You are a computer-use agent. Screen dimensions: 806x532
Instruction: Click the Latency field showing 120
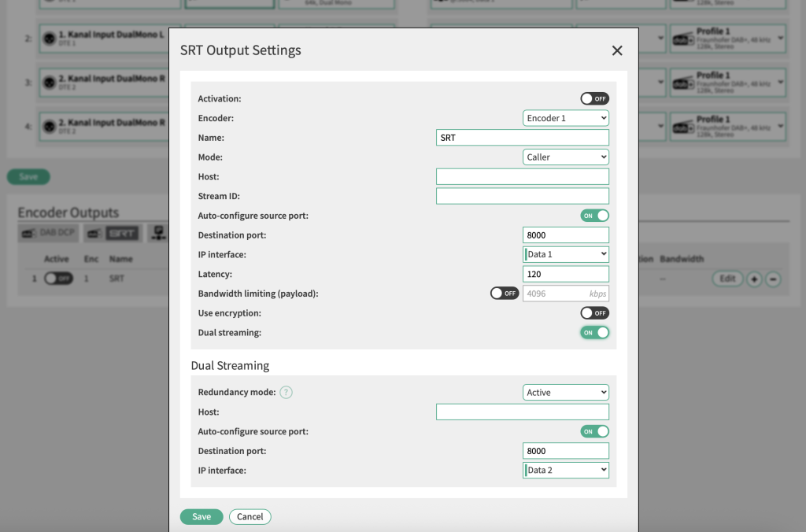click(x=566, y=274)
